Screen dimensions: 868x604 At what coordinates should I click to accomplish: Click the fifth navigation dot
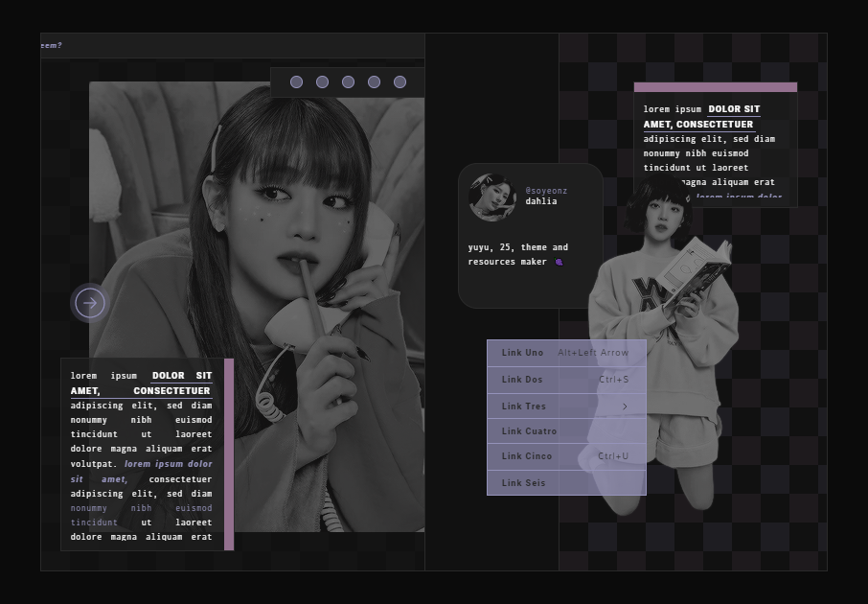(x=399, y=81)
